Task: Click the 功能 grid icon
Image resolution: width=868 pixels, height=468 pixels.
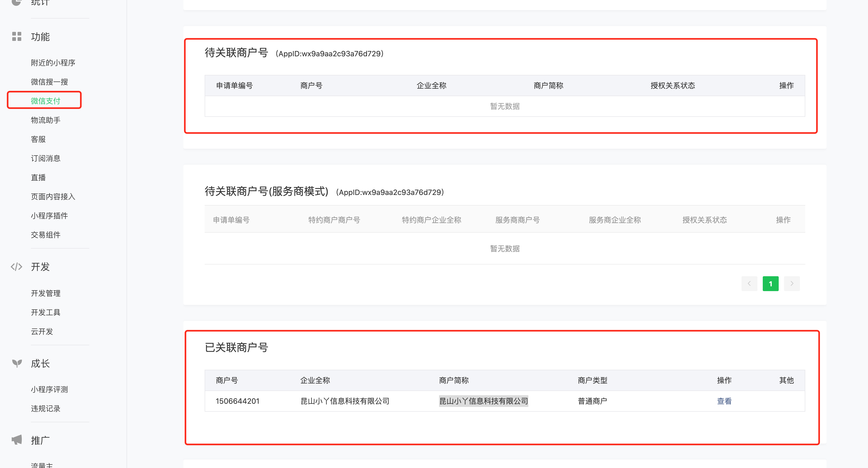Action: [x=16, y=36]
